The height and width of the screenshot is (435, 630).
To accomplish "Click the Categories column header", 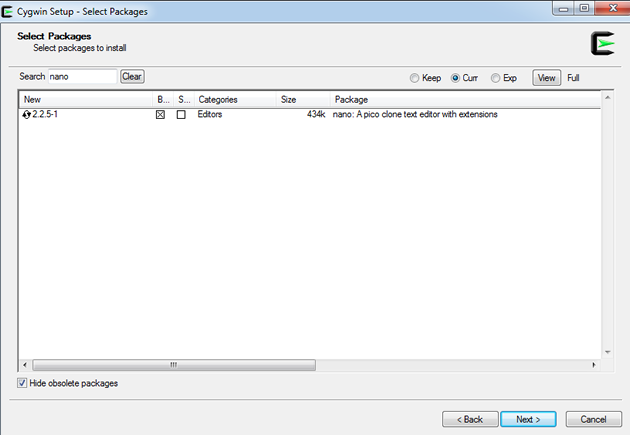I will [235, 100].
